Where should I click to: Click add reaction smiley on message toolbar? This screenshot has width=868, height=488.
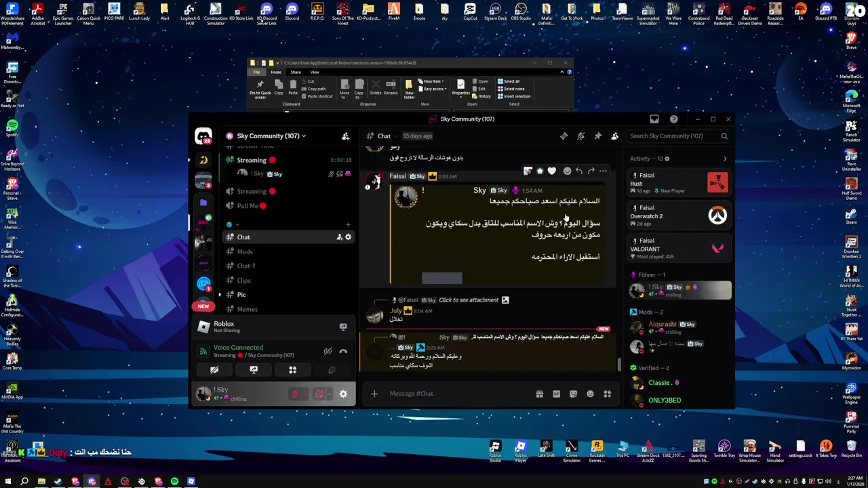567,171
